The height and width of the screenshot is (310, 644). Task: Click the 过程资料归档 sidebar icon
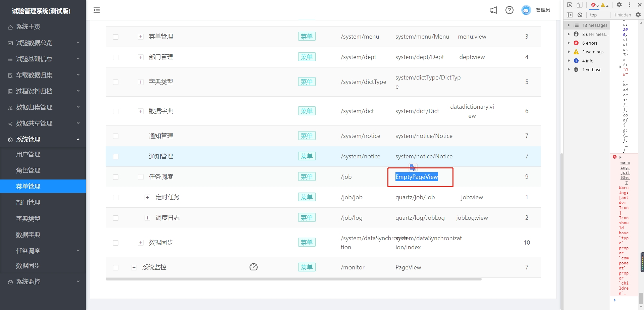(10, 92)
